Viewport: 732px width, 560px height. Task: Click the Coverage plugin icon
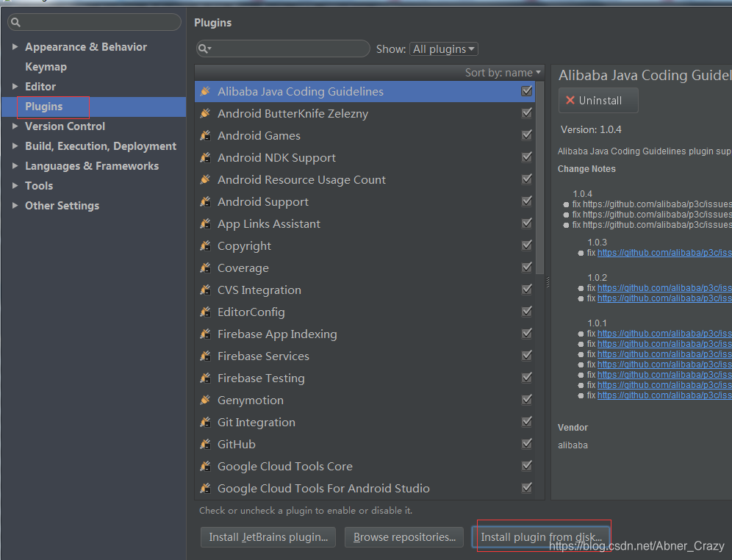point(205,268)
